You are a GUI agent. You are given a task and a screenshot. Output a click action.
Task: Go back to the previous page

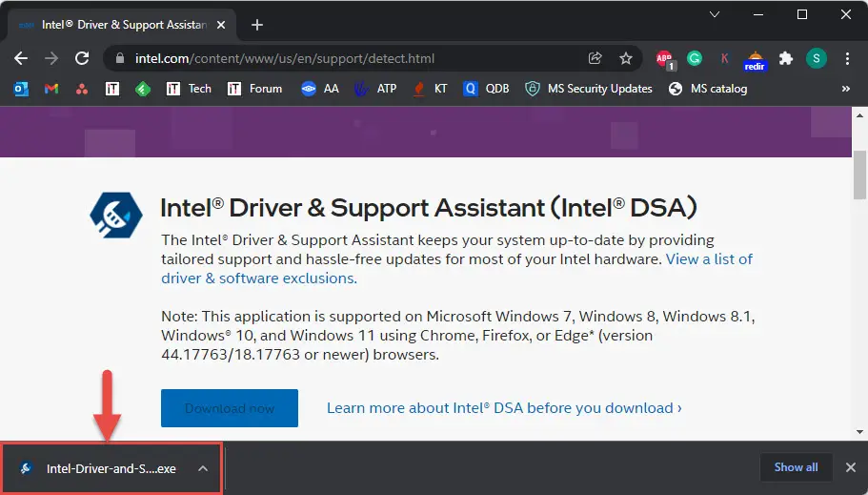21,58
